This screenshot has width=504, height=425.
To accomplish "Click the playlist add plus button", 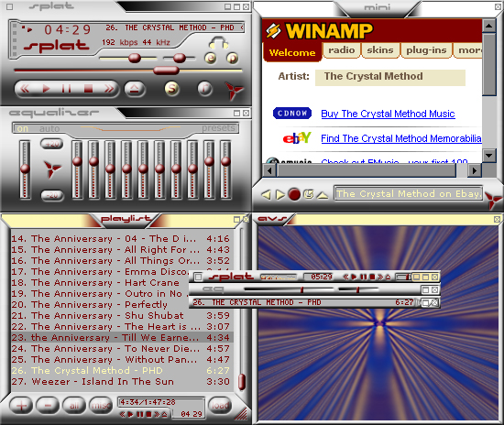I will [21, 406].
